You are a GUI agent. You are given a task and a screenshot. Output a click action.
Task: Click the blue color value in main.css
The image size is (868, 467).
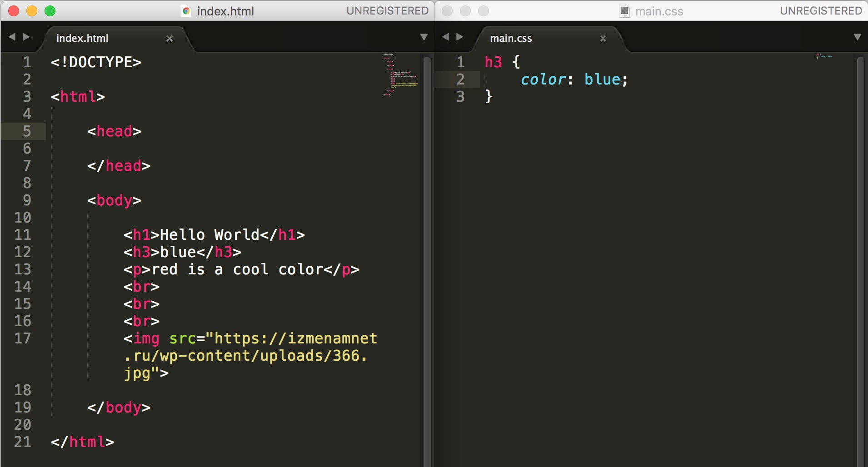tap(603, 79)
